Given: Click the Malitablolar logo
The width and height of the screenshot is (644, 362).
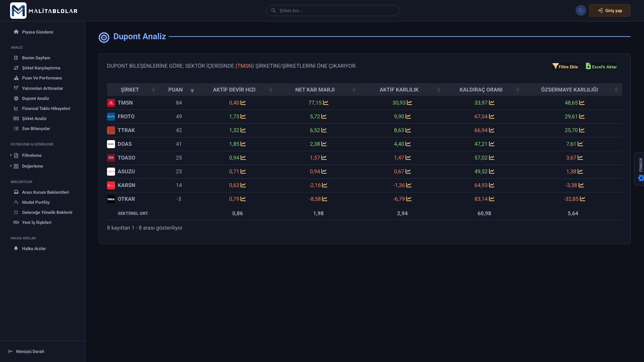Looking at the screenshot, I should [44, 11].
